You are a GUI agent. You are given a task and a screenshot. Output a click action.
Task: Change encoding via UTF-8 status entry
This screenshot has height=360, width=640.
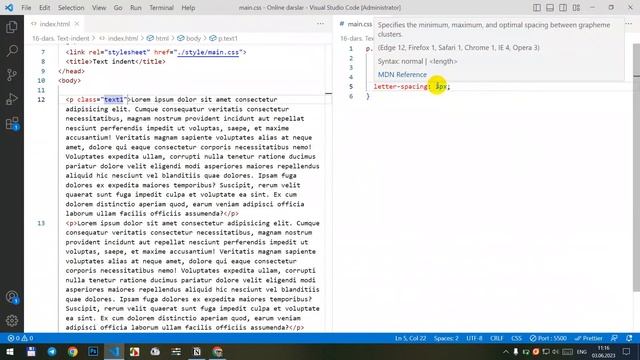click(x=474, y=338)
